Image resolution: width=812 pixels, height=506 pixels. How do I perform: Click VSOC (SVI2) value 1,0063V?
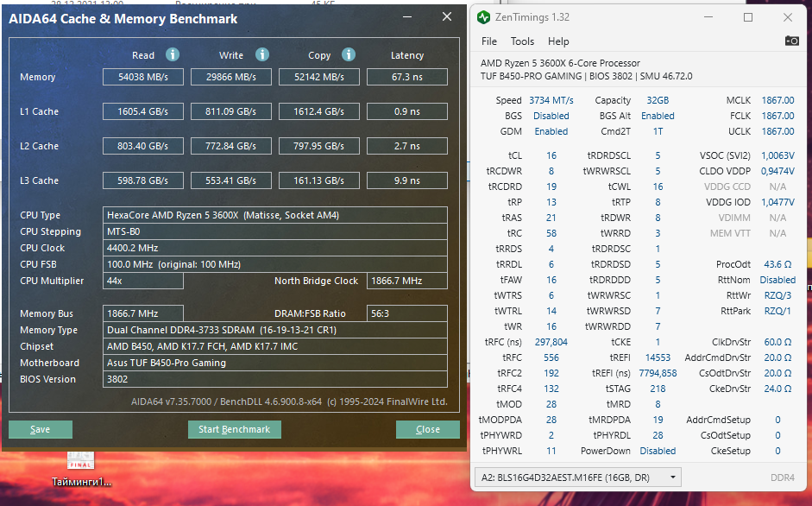(x=777, y=155)
